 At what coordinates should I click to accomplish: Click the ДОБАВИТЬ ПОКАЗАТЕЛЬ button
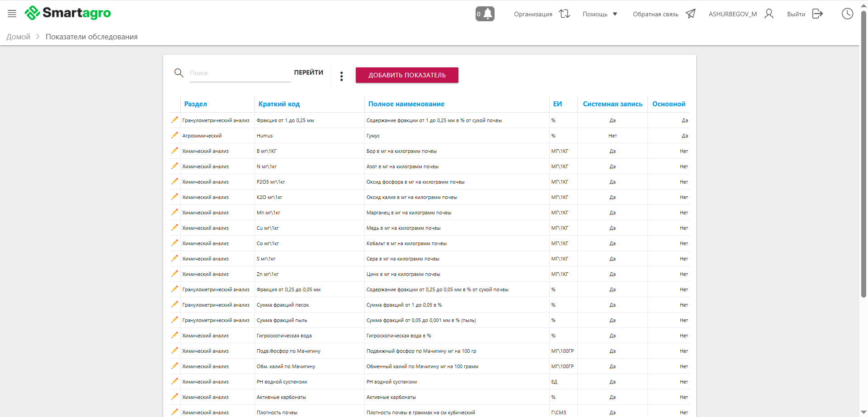[407, 75]
